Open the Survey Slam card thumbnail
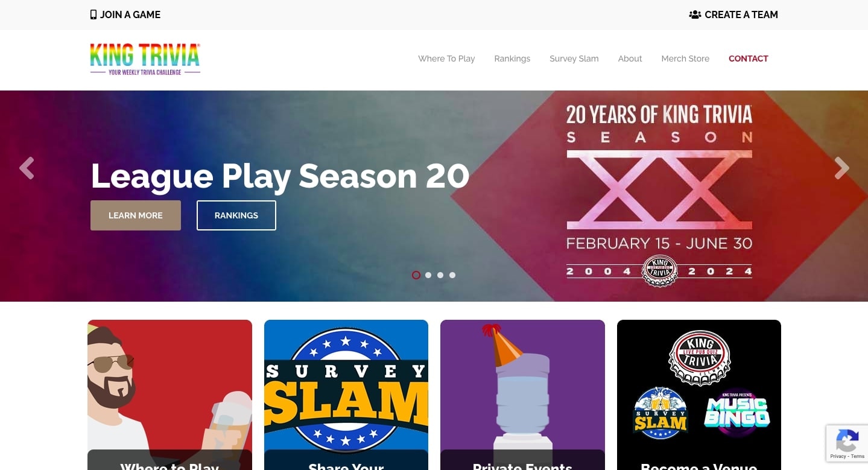 point(346,395)
